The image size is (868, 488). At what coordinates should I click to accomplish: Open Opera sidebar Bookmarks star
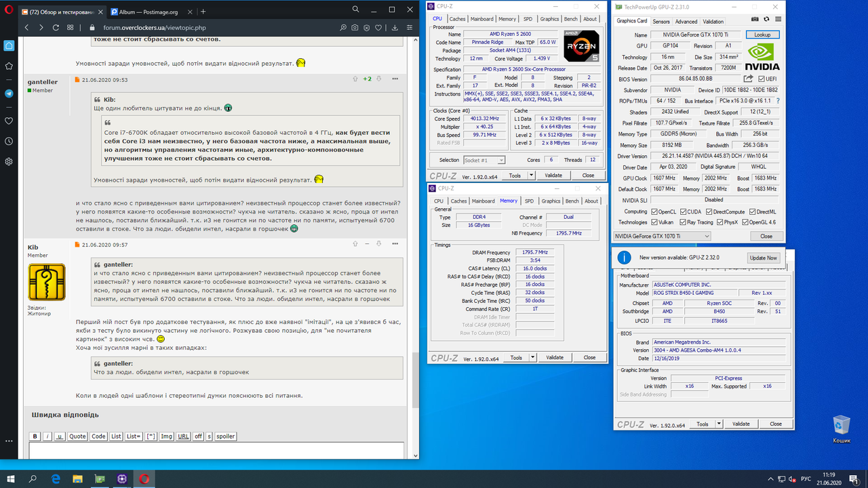(x=9, y=66)
